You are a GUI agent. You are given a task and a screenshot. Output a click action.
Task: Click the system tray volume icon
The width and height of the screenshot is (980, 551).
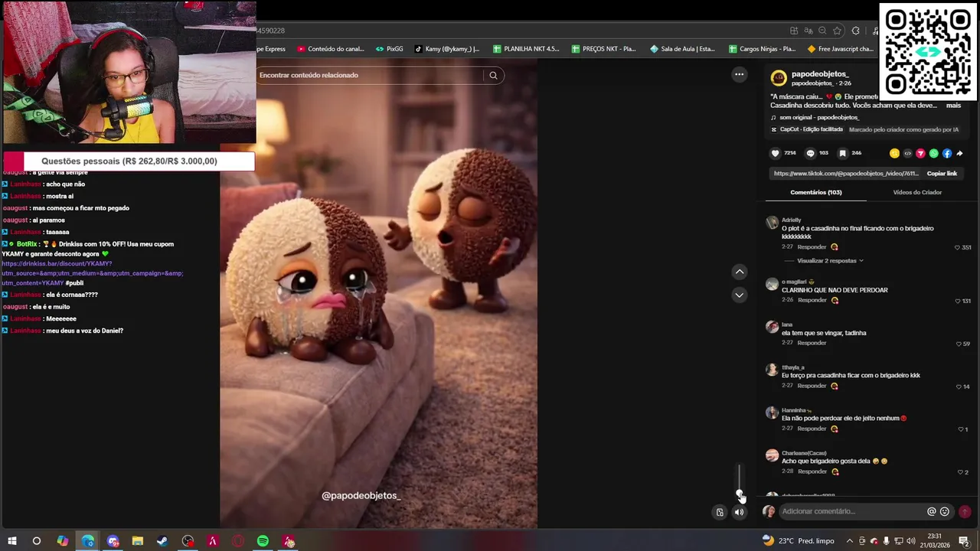(911, 541)
